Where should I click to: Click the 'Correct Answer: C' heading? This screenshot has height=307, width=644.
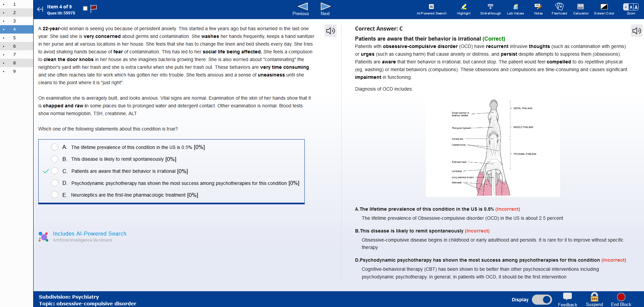[x=379, y=29]
